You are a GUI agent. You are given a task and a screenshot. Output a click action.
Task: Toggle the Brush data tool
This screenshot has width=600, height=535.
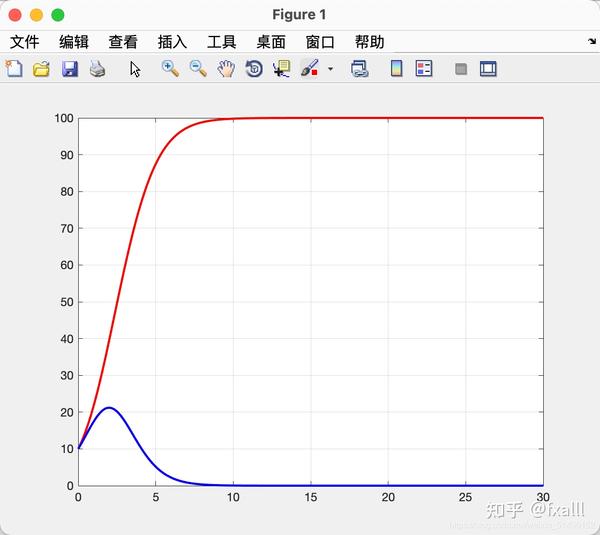pyautogui.click(x=310, y=69)
